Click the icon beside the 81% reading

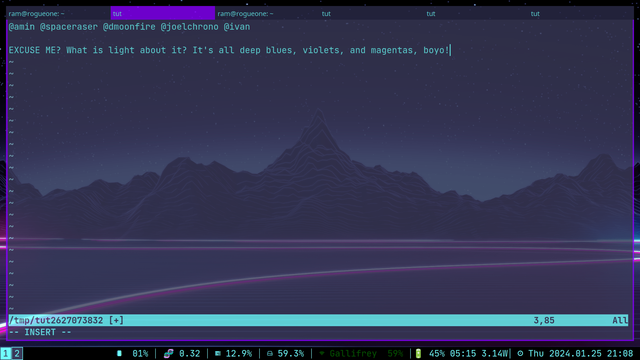pos(119,353)
